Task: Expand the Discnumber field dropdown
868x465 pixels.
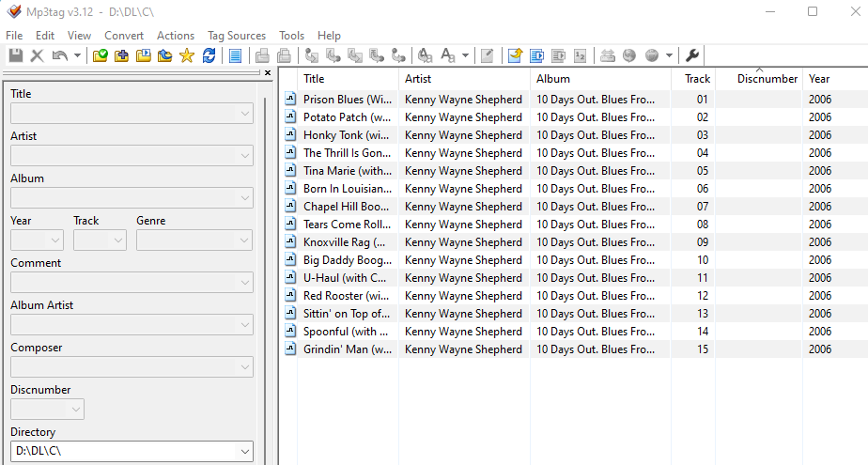Action: click(x=76, y=410)
